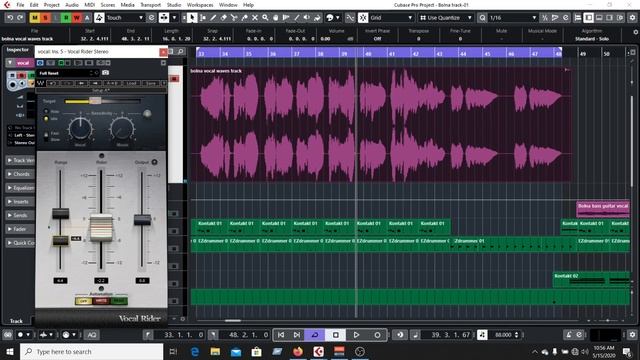Screen dimensions: 640x360
Task: Select the Play speaker tool
Action: [307, 18]
